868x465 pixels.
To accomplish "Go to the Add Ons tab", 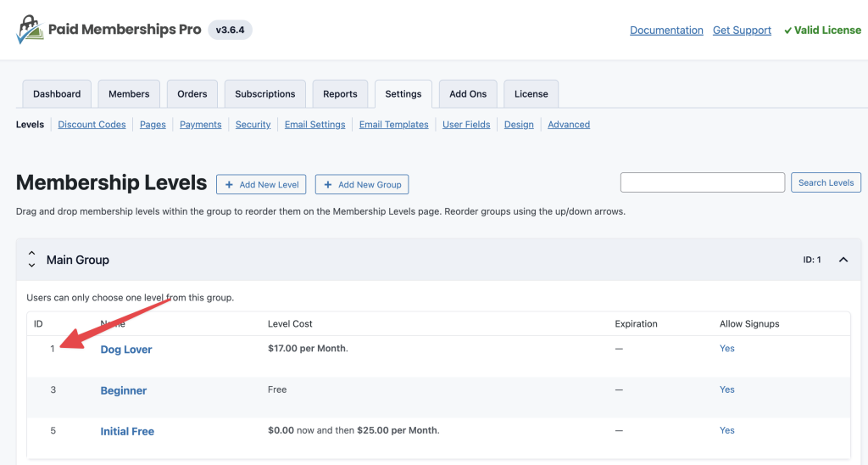I will click(468, 94).
